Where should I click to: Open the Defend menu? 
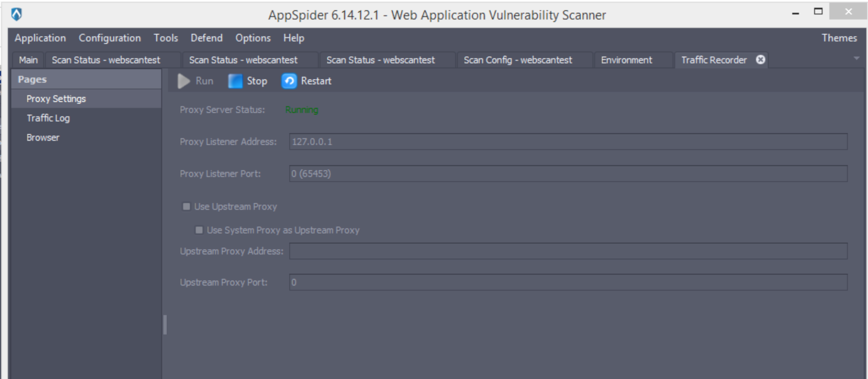pos(207,38)
